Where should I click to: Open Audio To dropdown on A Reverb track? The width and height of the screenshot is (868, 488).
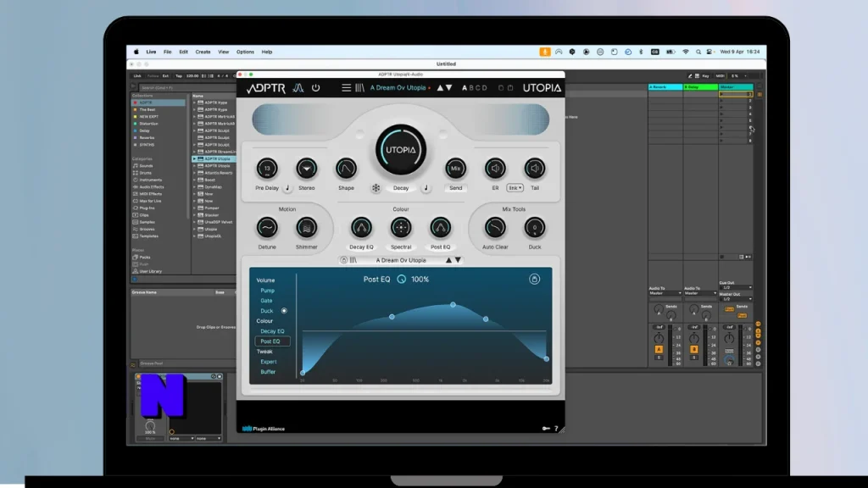pyautogui.click(x=665, y=293)
